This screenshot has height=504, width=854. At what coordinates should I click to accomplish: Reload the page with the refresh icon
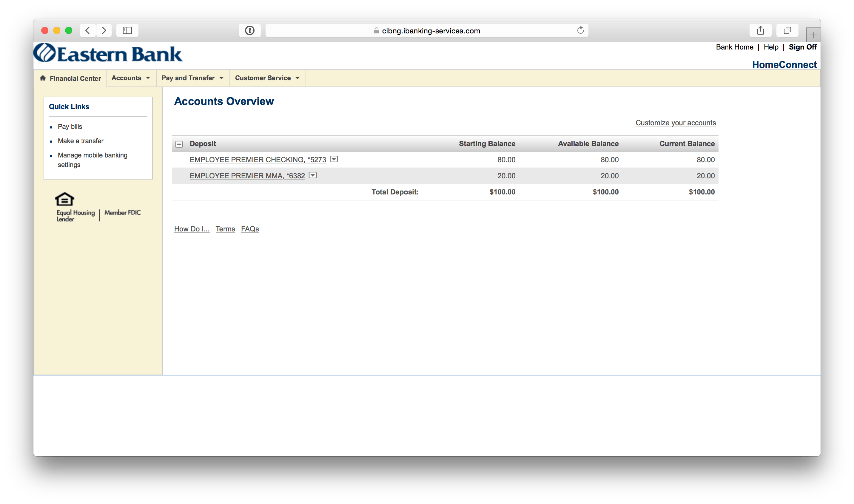580,30
